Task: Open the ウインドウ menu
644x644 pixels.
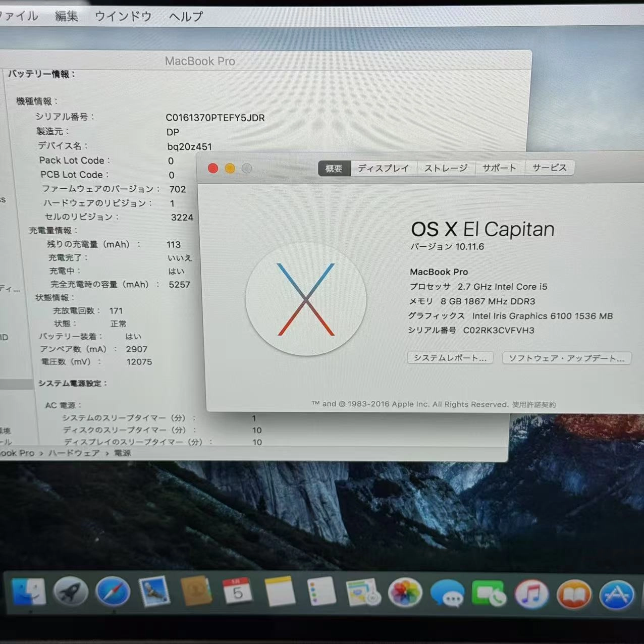Action: click(123, 16)
